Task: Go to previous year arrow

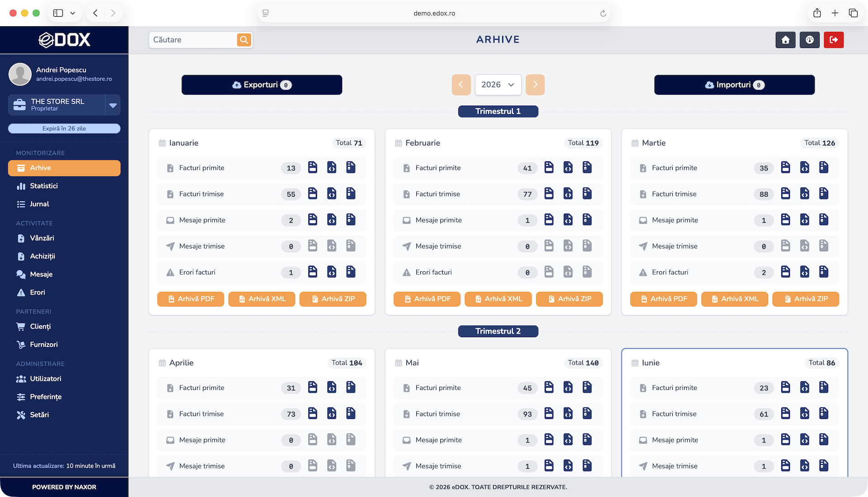Action: point(461,85)
